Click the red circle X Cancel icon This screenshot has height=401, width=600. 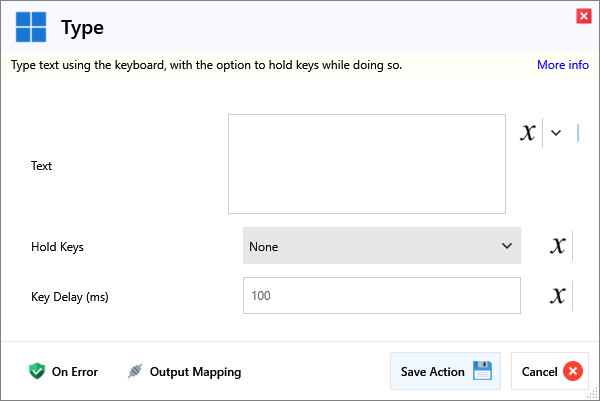click(573, 371)
